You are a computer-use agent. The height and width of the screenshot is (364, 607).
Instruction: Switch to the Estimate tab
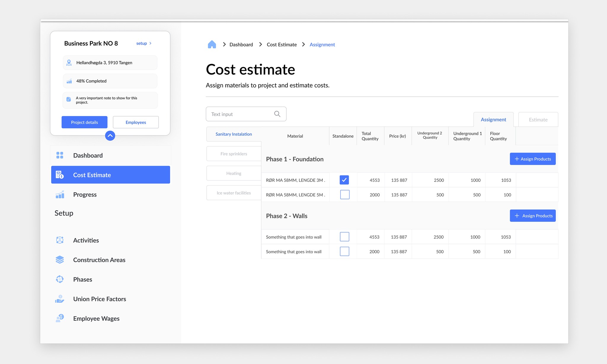(x=538, y=120)
